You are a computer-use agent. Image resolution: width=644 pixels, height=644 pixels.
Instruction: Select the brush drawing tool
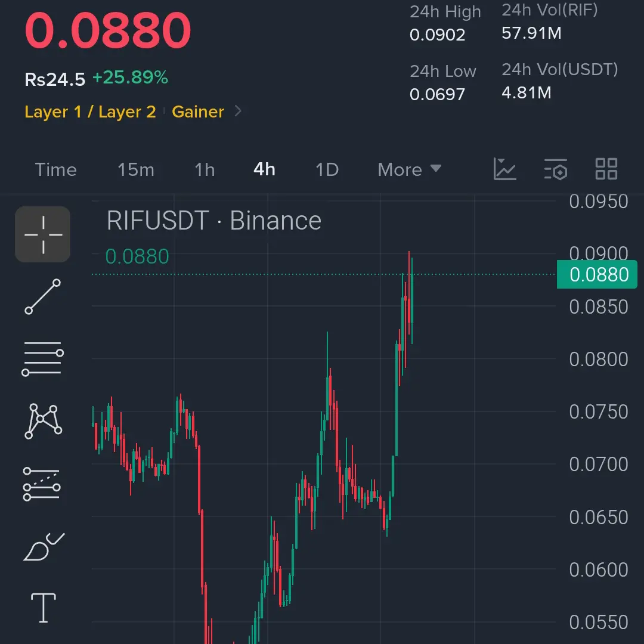point(44,547)
